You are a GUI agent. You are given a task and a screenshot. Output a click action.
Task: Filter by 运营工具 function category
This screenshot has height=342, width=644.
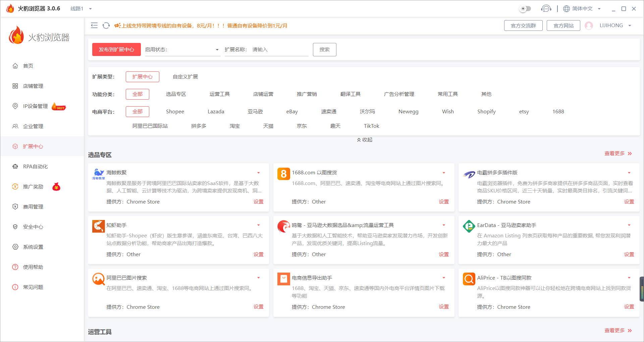pyautogui.click(x=220, y=94)
